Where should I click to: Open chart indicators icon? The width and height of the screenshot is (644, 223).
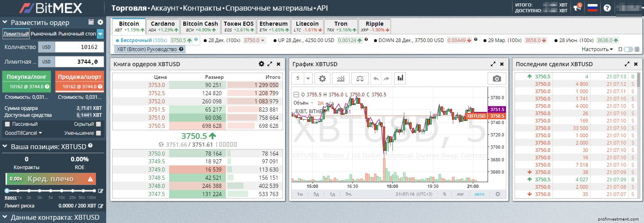tap(341, 78)
